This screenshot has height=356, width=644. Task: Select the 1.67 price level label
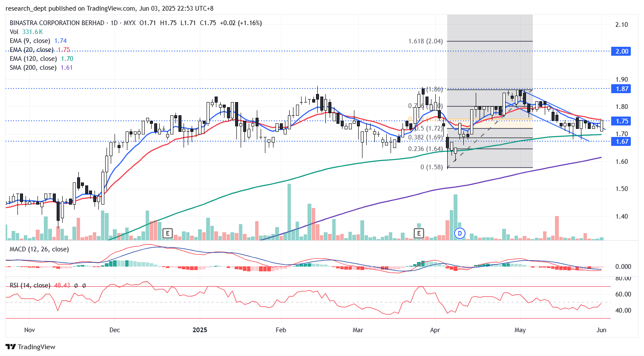click(x=622, y=141)
